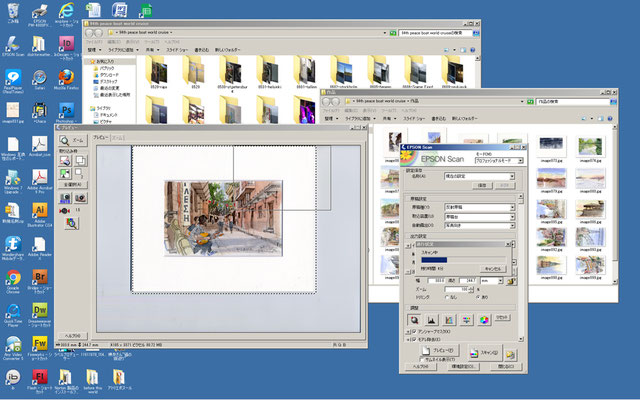Select the trimming 'none' radio button
The height and width of the screenshot is (400, 640).
[447, 297]
